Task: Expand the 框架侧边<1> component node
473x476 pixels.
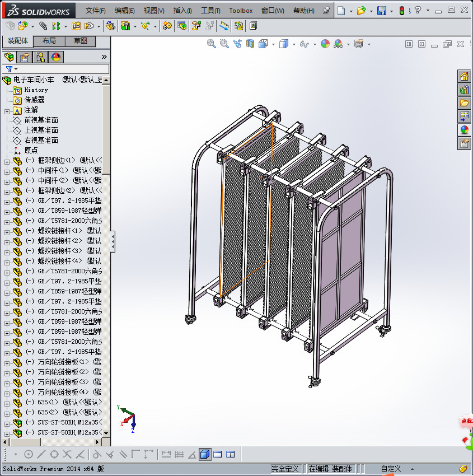Action: [7, 161]
